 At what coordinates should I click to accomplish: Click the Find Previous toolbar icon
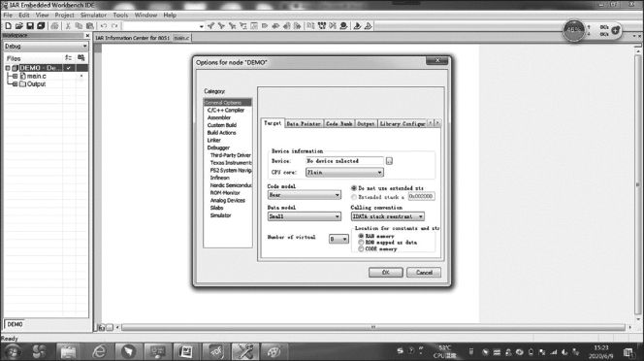tap(210, 26)
